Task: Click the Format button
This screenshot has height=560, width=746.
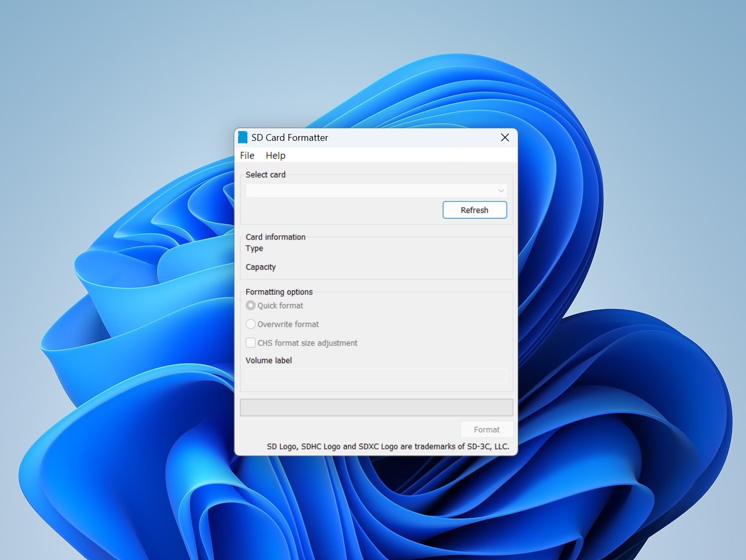Action: point(487,430)
